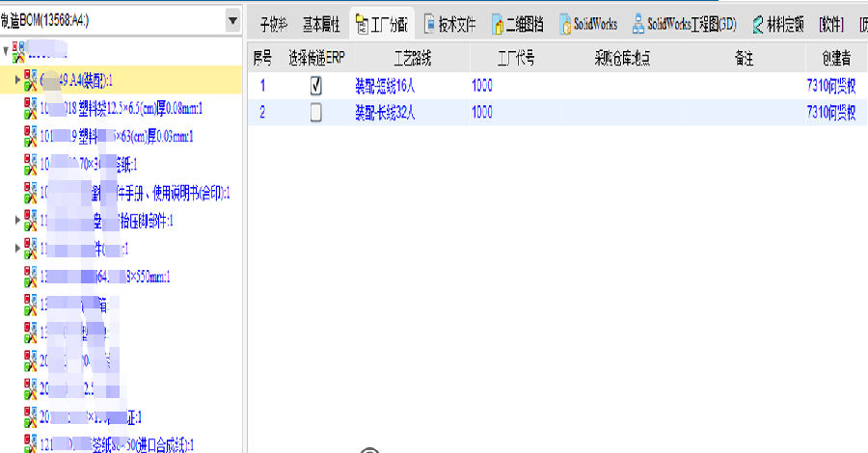
Task: Open the [软件] tab
Action: 831,24
